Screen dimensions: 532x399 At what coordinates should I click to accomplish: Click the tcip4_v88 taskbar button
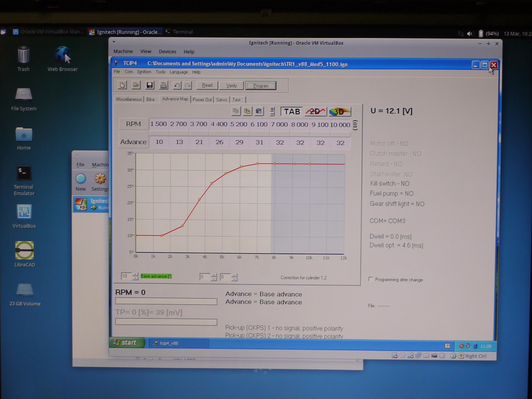[179, 343]
